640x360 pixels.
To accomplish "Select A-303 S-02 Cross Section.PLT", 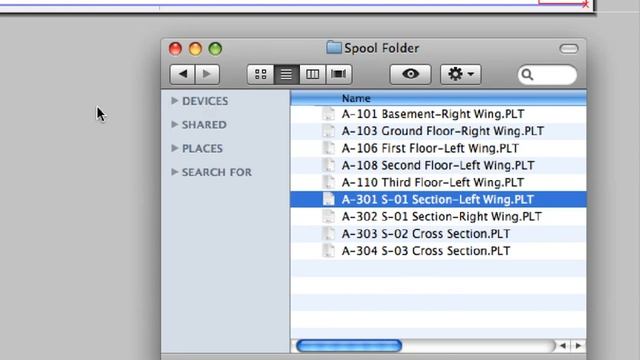I will pyautogui.click(x=438, y=233).
